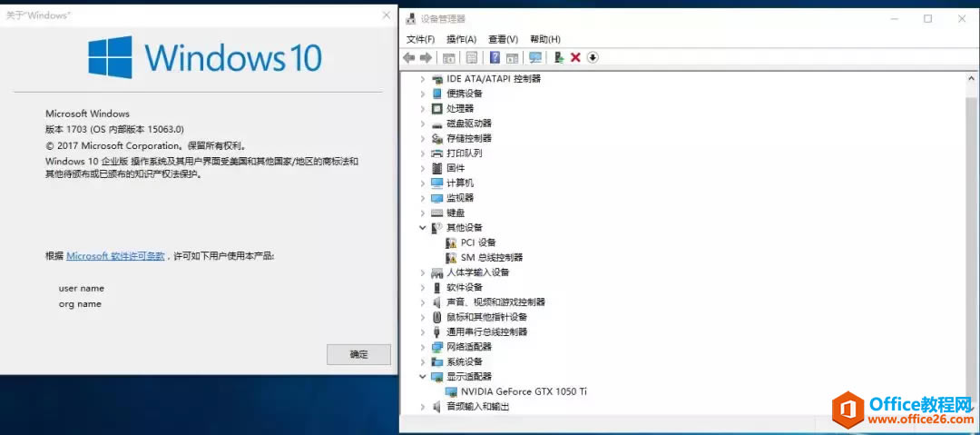
Task: Select the 键盘 keyboard icon
Action: [436, 213]
